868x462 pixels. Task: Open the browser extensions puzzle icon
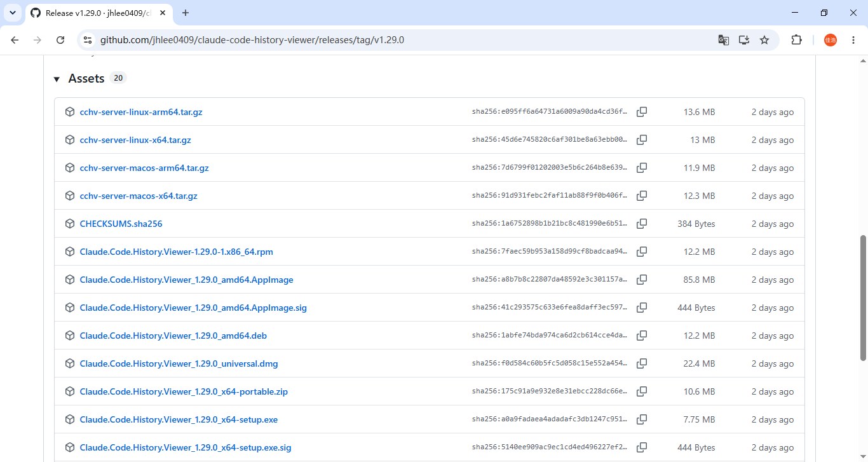coord(796,40)
